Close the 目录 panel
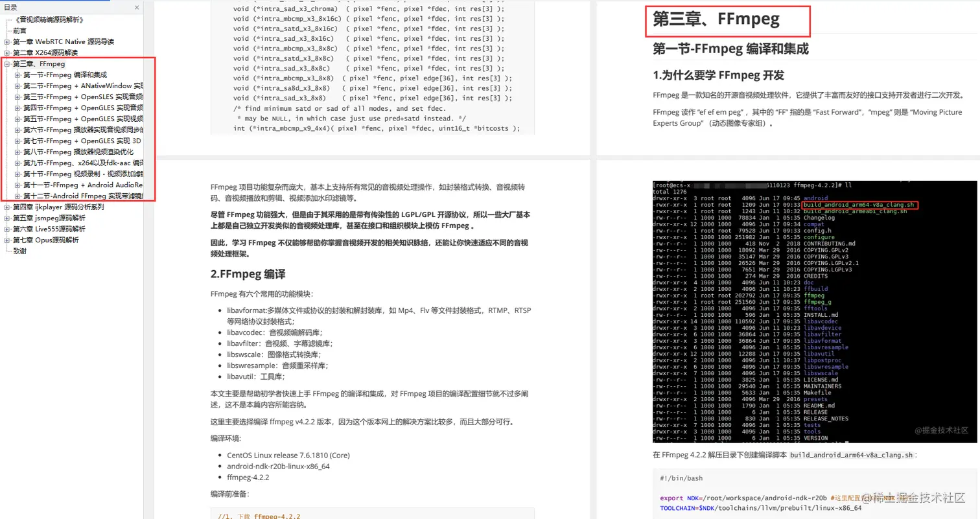980x519 pixels. click(137, 8)
